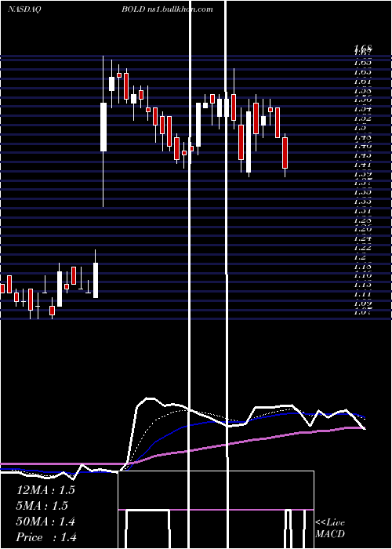Click the 1.11 price axis label
Image resolution: width=392 pixels, height=549 pixels.
[362, 294]
